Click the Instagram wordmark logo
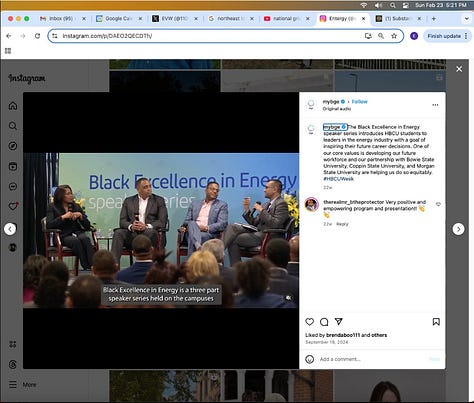Viewport: 474px width, 403px height. click(x=27, y=78)
